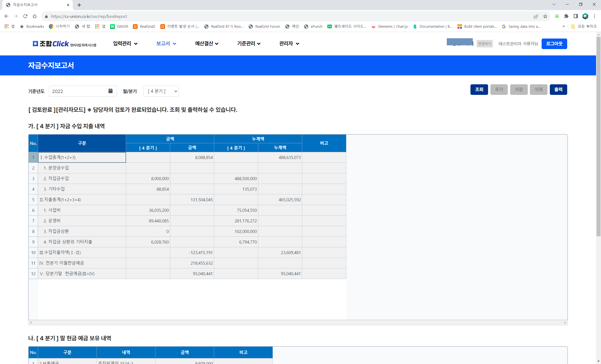Click the browser home icon
The height and width of the screenshot is (364, 601).
pos(35,16)
